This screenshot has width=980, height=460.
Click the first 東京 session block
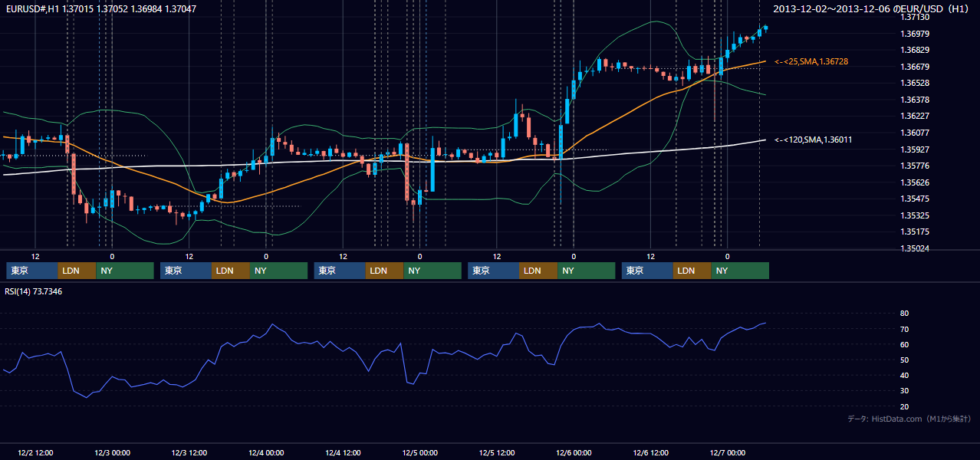[x=32, y=271]
